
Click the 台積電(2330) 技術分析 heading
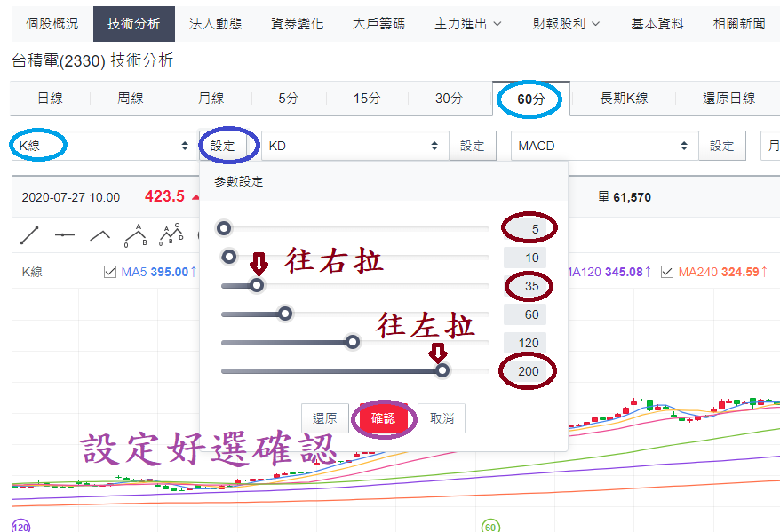[92, 60]
